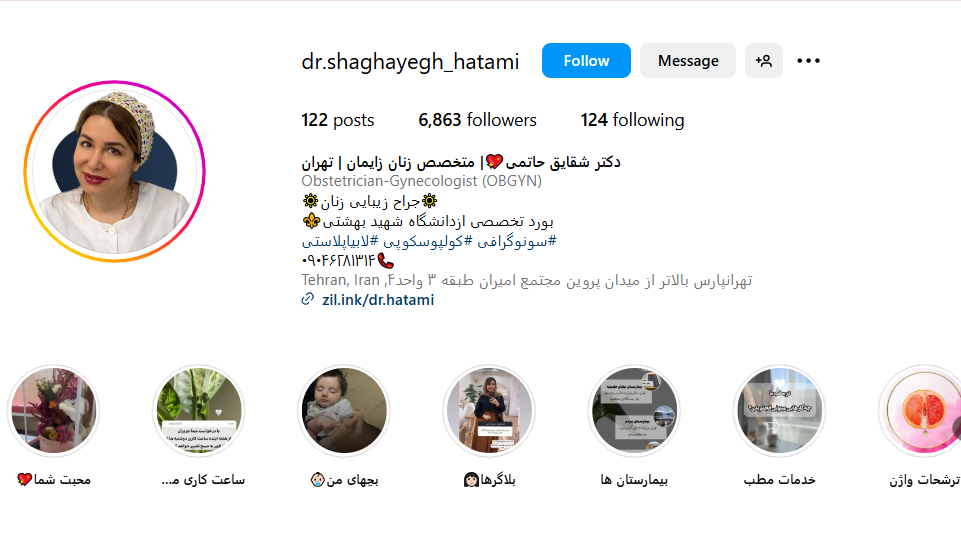Screen dimensions: 961x542
Task: Click the 122 posts count
Action: coord(338,120)
